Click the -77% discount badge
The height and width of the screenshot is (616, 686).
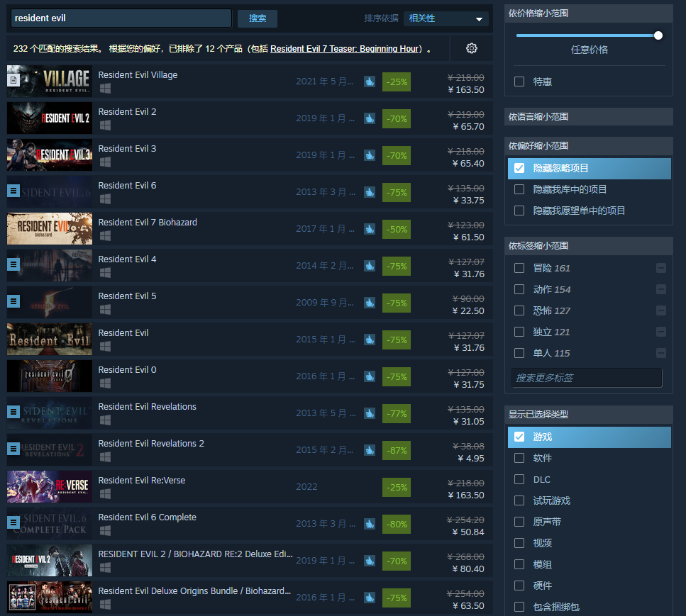[x=397, y=413]
